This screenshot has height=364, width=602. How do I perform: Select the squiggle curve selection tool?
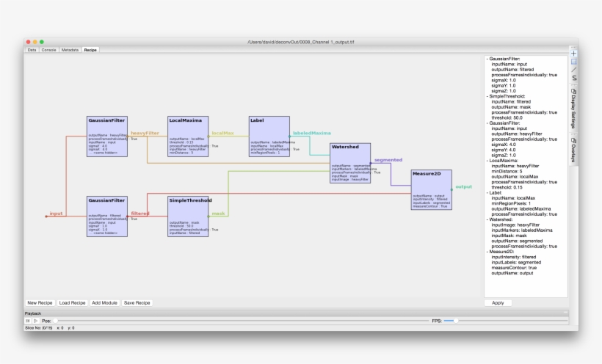(x=573, y=78)
